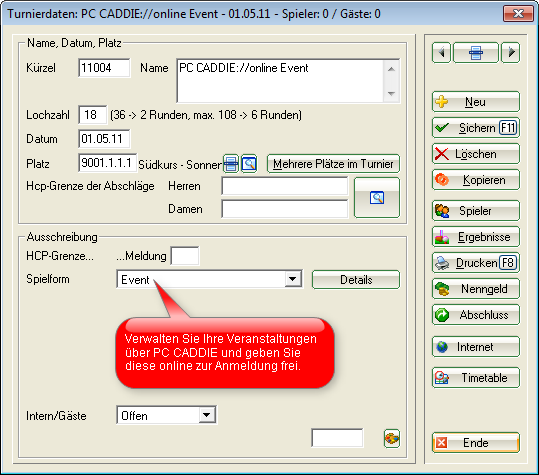Click the Name field scroll-down arrow
Viewport: 539px width, 475px height.
pos(391,93)
